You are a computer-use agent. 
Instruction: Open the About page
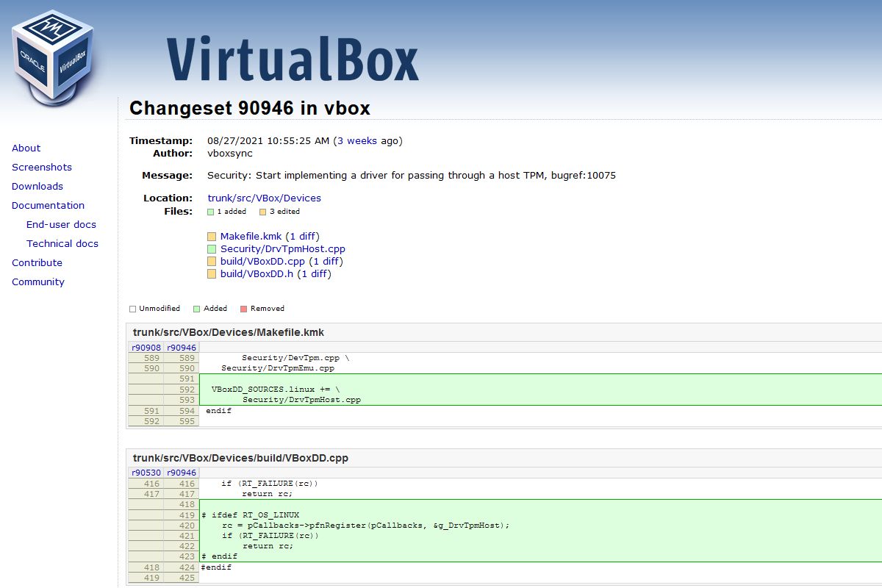click(26, 148)
